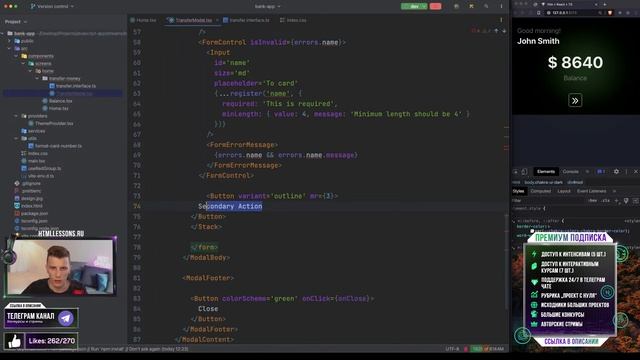Image resolution: width=640 pixels, height=360 pixels.
Task: Select the services folder
Action: (33, 131)
